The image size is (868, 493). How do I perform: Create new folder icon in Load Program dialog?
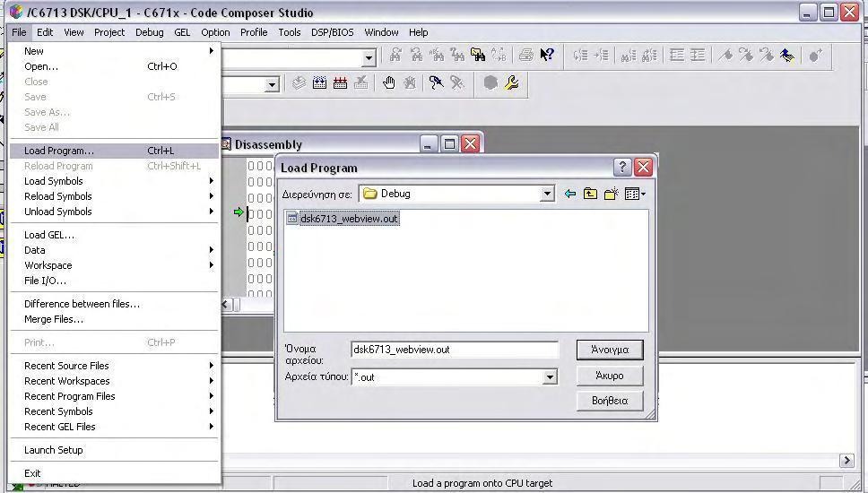pyautogui.click(x=612, y=194)
